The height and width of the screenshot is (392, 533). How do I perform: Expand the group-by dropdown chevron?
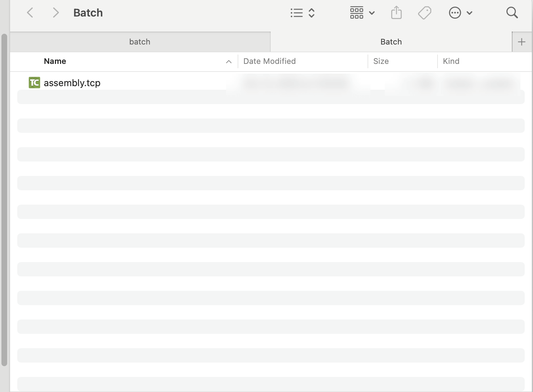tap(372, 13)
